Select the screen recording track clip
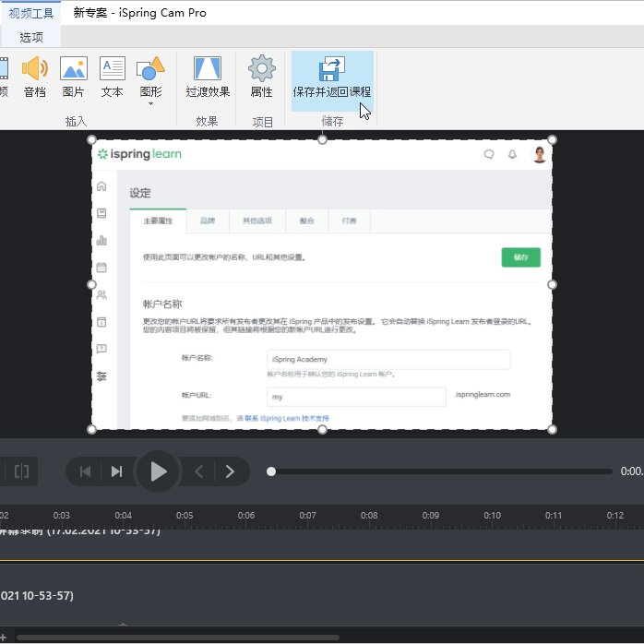This screenshot has height=644, width=644. point(322,544)
